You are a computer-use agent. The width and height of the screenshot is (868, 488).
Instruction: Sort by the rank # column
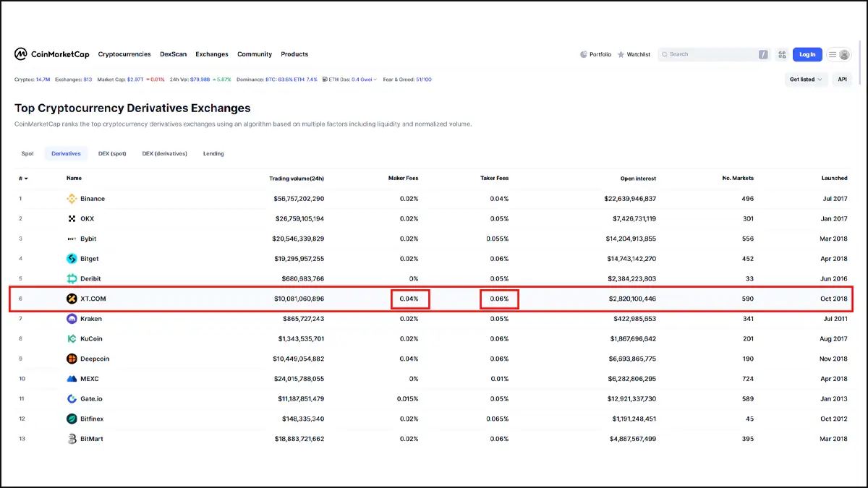click(x=23, y=178)
